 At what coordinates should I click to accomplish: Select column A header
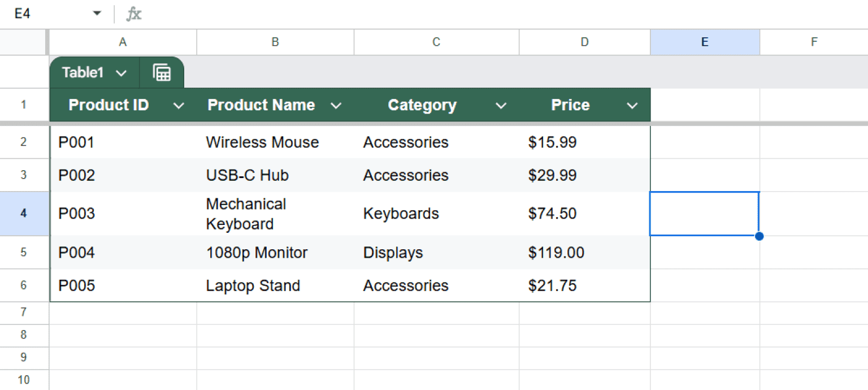pos(123,42)
